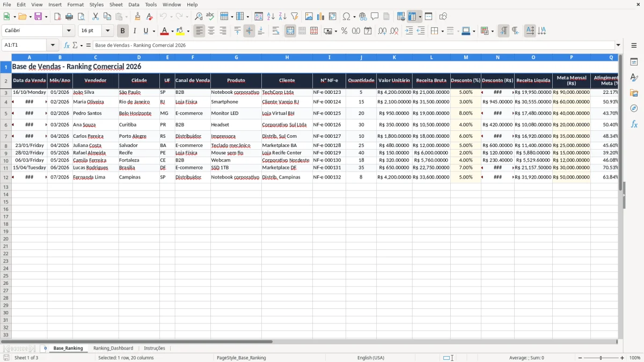Click zoom in plus button

click(x=623, y=358)
